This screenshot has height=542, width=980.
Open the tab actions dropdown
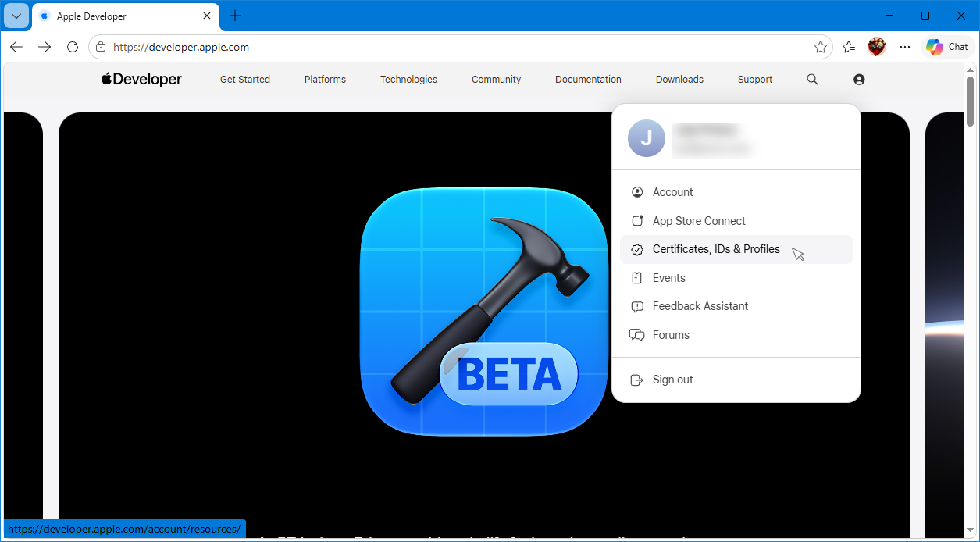tap(16, 16)
